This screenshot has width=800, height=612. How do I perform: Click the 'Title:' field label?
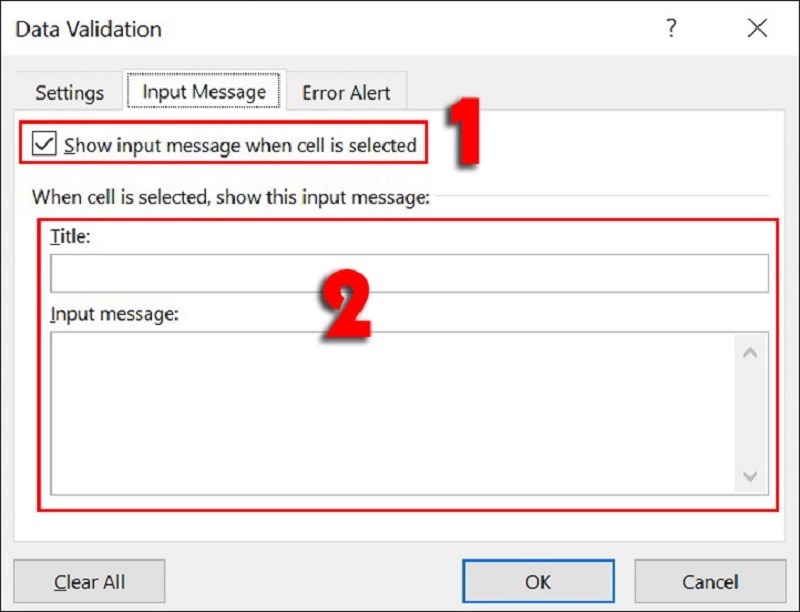pos(70,237)
